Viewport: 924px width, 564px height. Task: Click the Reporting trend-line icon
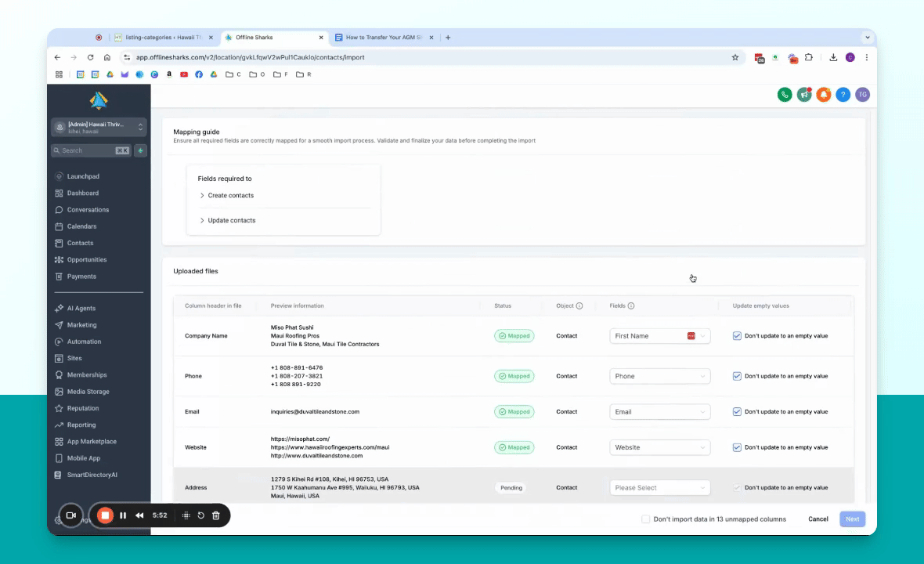click(59, 425)
